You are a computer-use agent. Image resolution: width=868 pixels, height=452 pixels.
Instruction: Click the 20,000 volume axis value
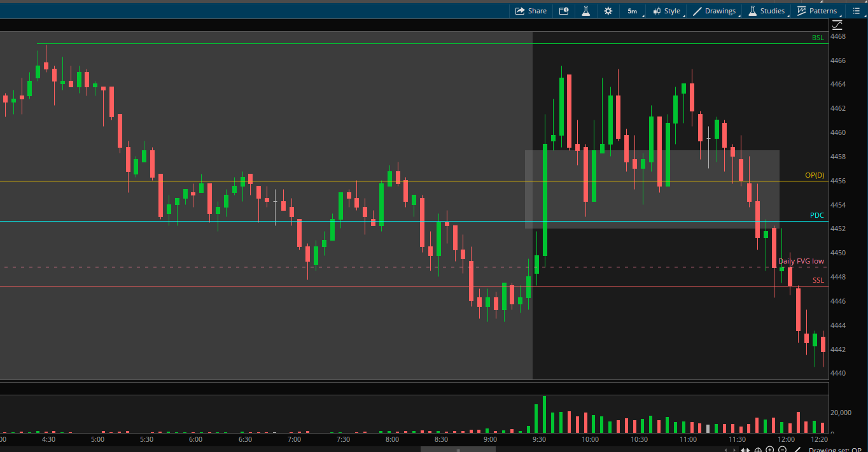(x=841, y=413)
